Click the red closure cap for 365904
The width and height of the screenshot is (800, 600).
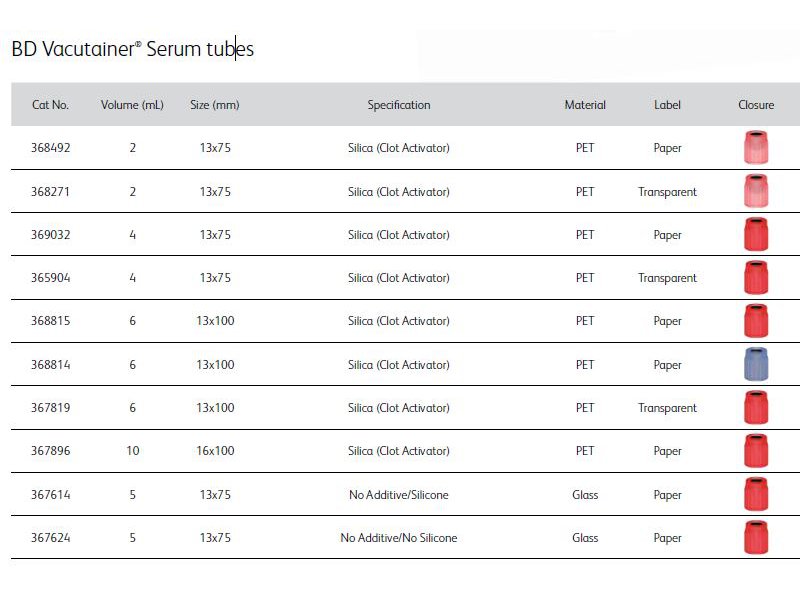point(756,278)
